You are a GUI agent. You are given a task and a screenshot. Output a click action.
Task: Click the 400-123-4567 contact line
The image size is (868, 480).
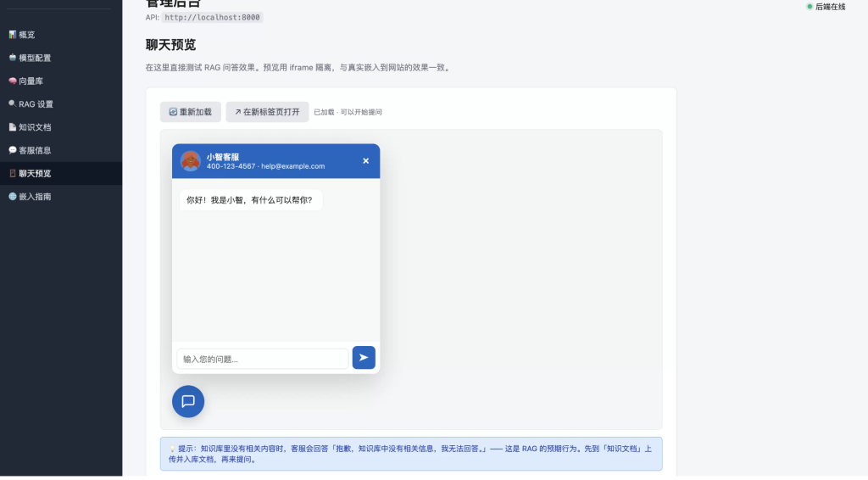tap(265, 166)
